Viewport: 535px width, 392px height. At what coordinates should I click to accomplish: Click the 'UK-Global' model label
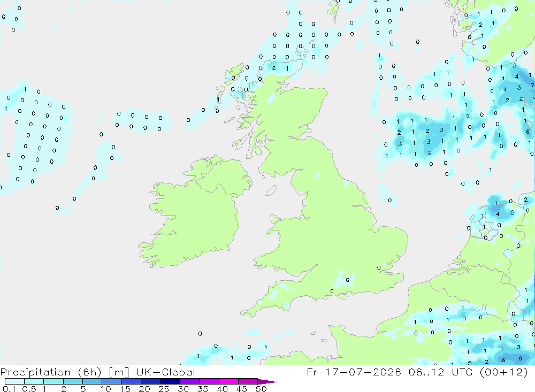pyautogui.click(x=166, y=372)
